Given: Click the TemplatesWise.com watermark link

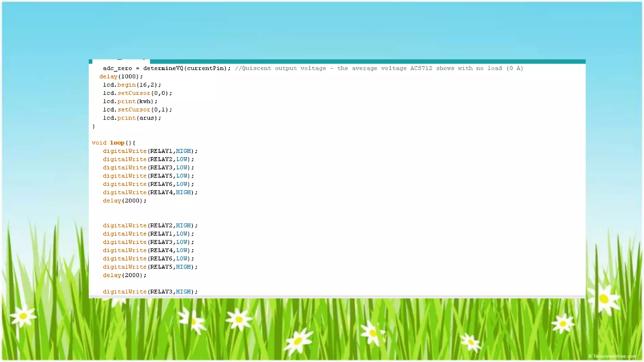Looking at the screenshot, I should 612,356.
